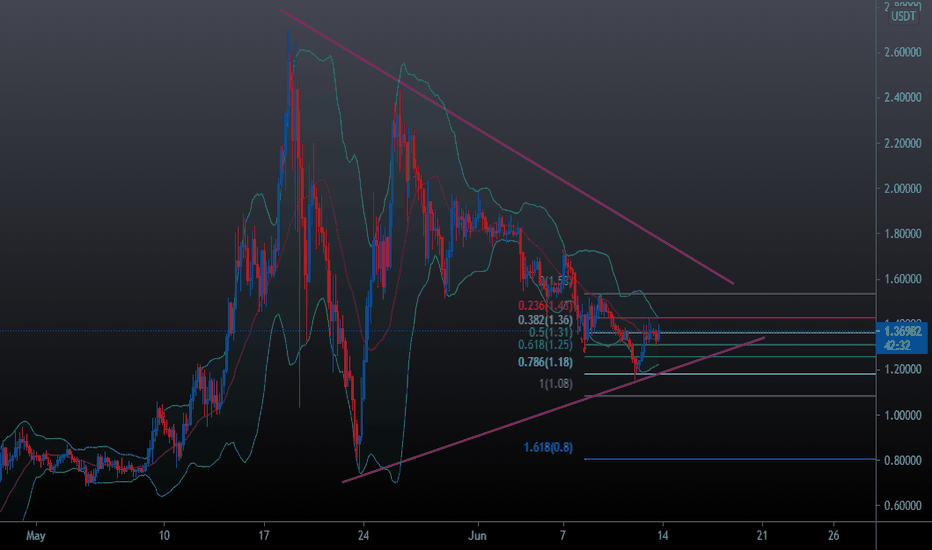The height and width of the screenshot is (550, 932).
Task: Click the 26 date label on the time axis
Action: click(833, 535)
